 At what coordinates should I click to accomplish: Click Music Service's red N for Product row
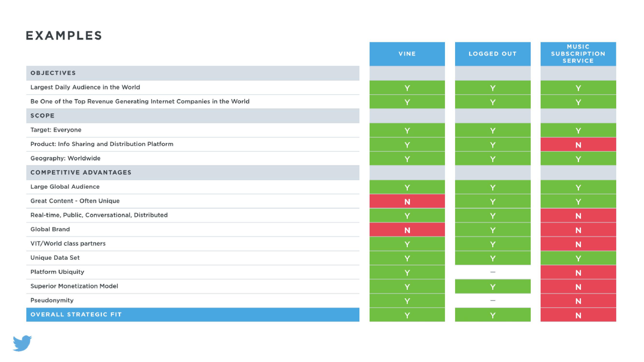pos(578,145)
